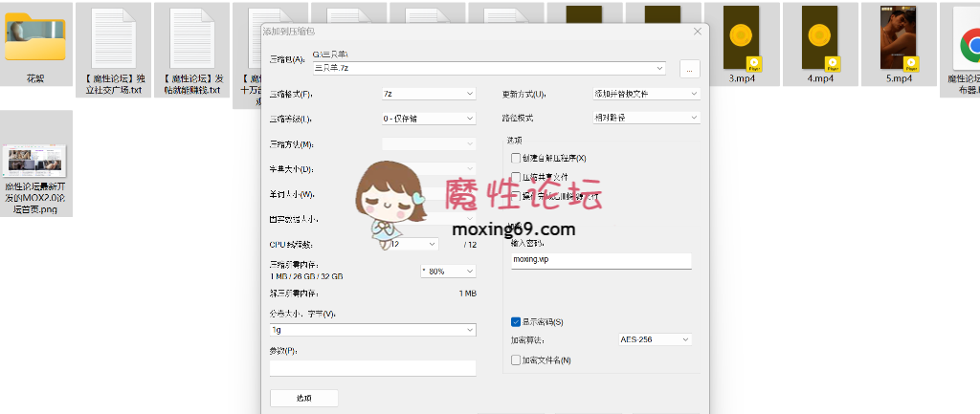
Task: Enable the 加密文件名 checkbox
Action: (517, 360)
